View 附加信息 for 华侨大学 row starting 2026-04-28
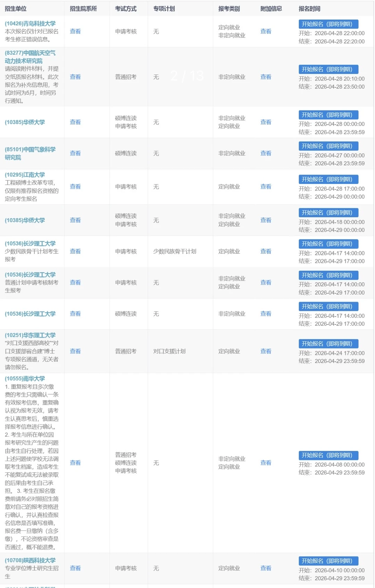Image resolution: width=375 pixels, height=588 pixels. point(266,122)
